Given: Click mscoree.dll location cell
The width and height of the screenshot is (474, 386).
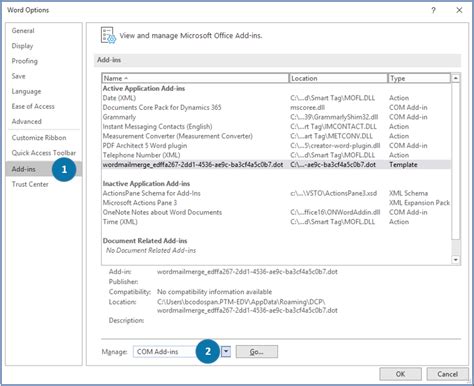Looking at the screenshot, I should (307, 107).
